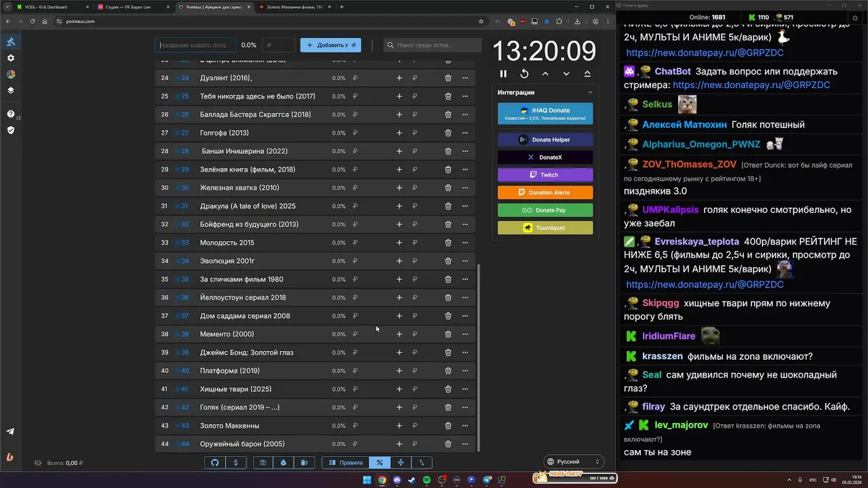Screen dimensions: 868x488
Task: Open more options for Йеллоустоун сериал 2018
Action: click(x=465, y=298)
